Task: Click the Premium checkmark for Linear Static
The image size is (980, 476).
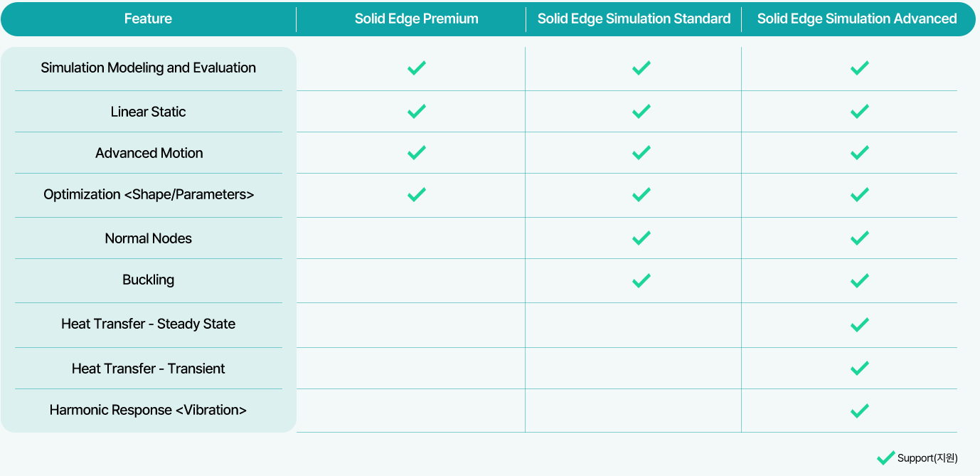Action: click(x=417, y=111)
